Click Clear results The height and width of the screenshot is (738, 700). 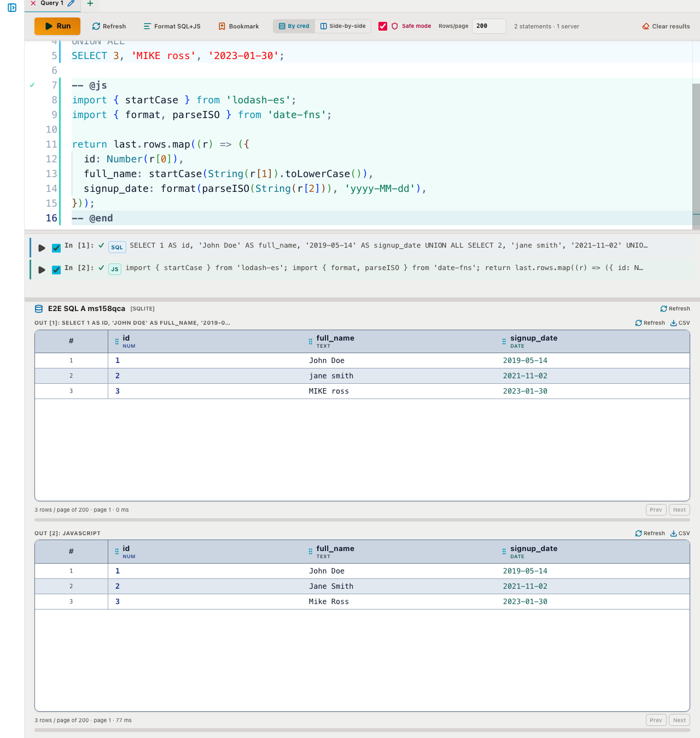tap(666, 26)
